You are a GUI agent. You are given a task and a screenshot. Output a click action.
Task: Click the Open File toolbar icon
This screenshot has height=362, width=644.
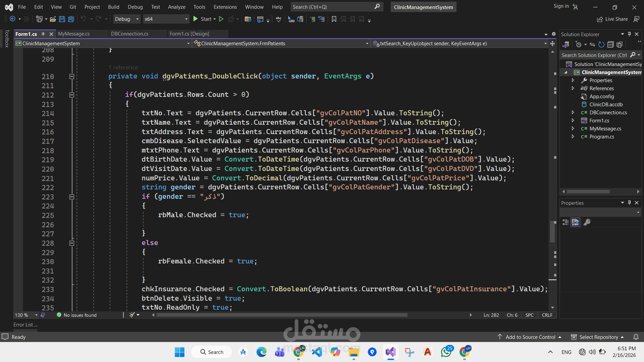[53, 19]
